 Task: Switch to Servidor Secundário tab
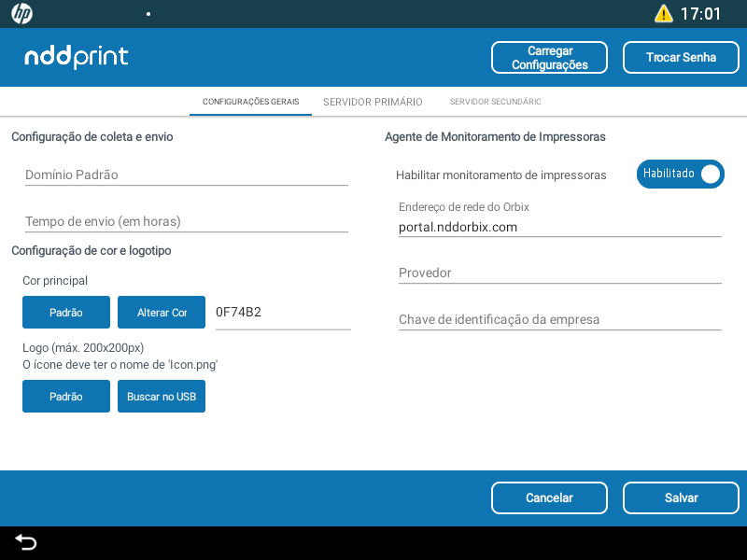(x=495, y=102)
